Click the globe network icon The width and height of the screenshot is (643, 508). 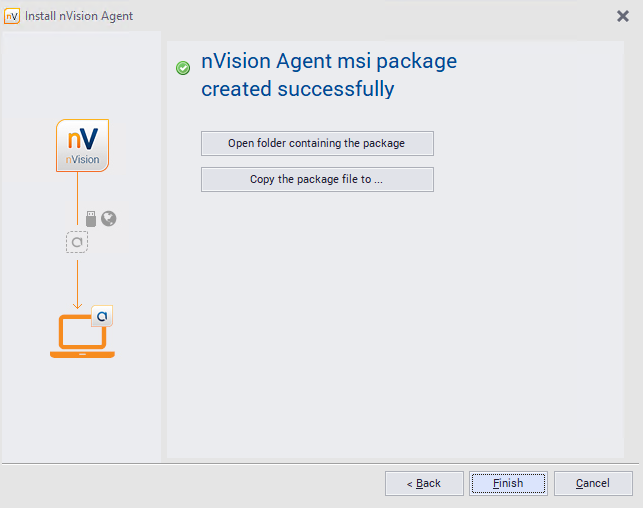click(x=108, y=218)
